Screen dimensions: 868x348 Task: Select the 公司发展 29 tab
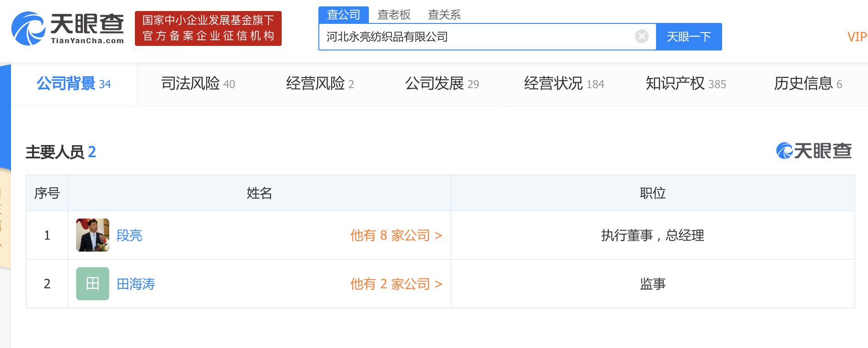(442, 84)
